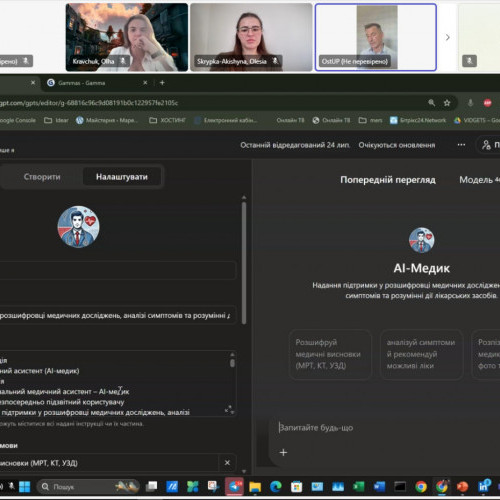Screen dimensions: 500x500
Task: Click the configure panel vertical scrollbar
Action: 244,263
